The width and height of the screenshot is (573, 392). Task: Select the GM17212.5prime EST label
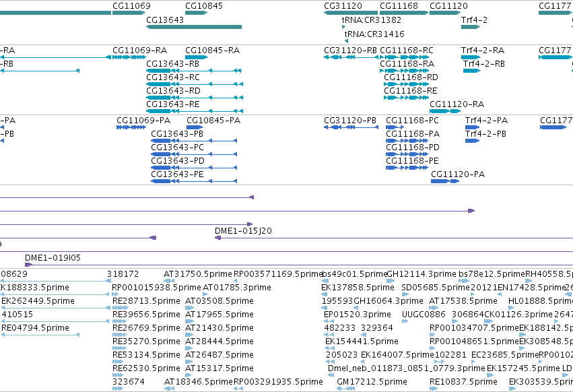372,382
